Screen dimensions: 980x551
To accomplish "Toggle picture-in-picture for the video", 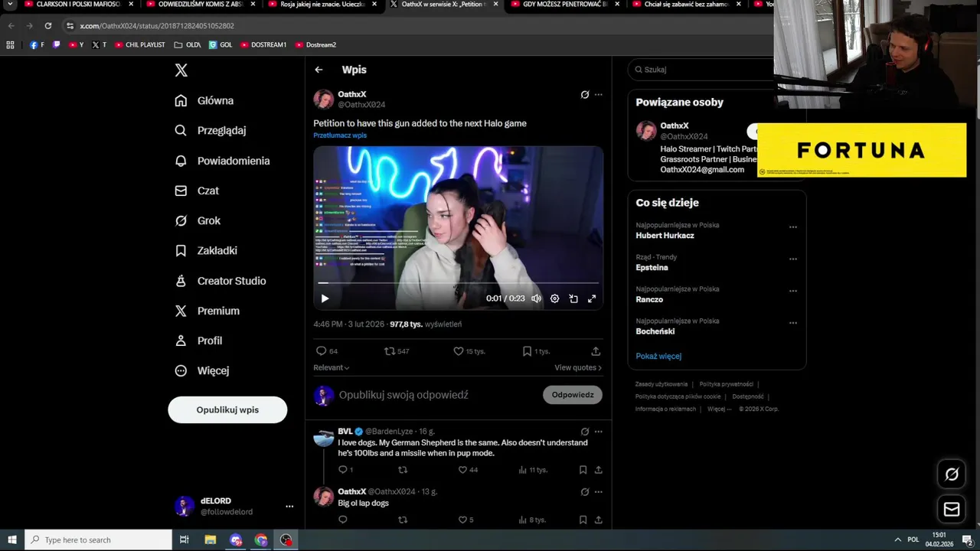I will (573, 298).
